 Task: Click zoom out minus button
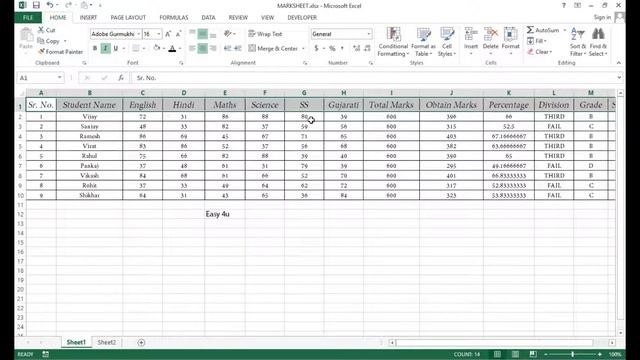point(546,354)
